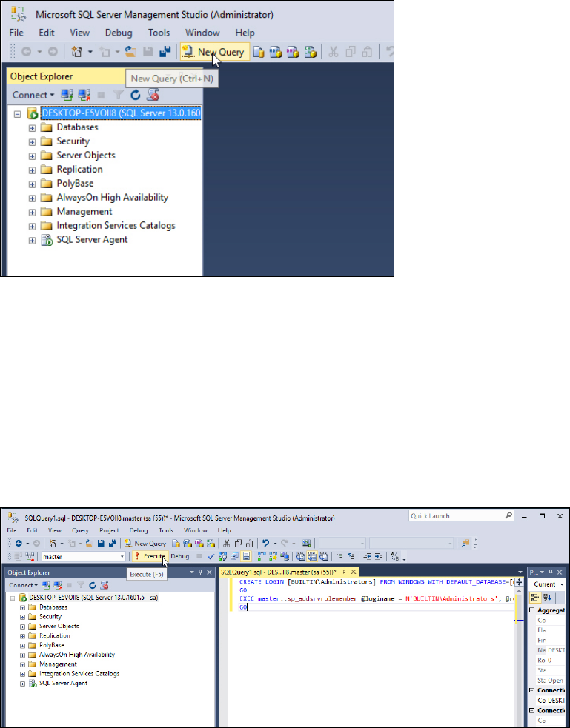Open Help menu in lower screenshot

point(224,530)
